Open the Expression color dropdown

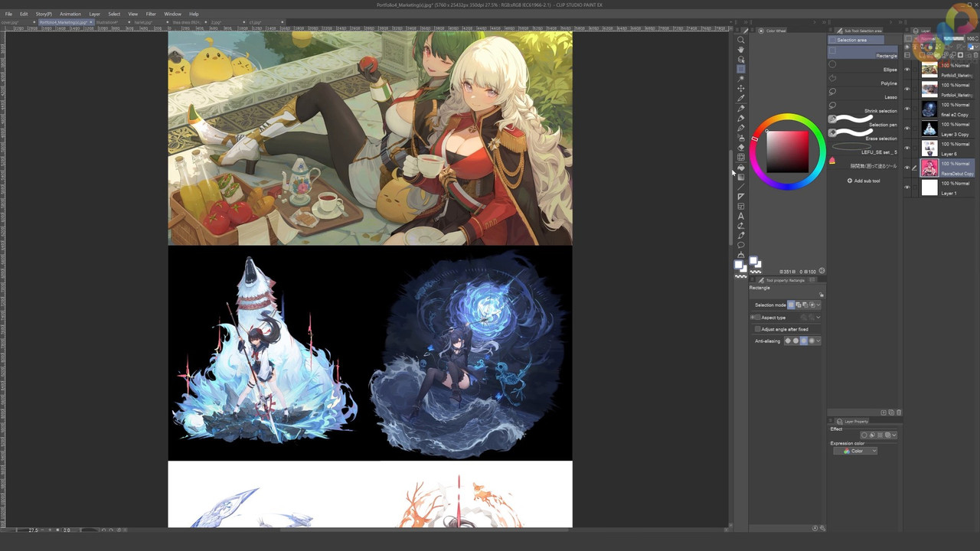pyautogui.click(x=855, y=451)
